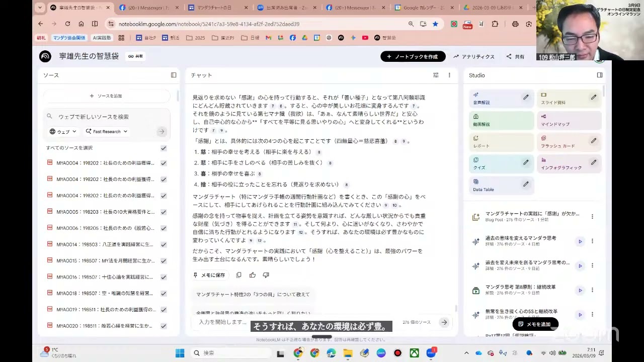Open 2025 bookmarks folder
The height and width of the screenshot is (362, 644).
click(196, 38)
